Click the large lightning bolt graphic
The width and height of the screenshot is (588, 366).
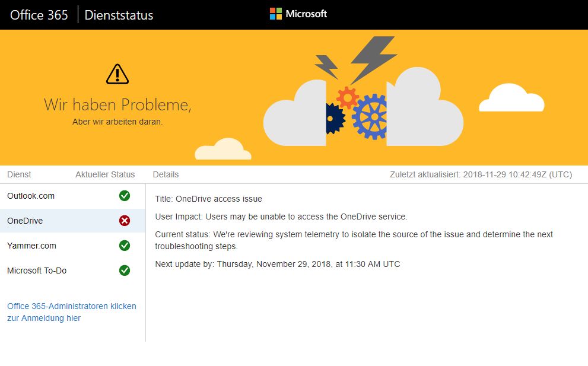(x=373, y=58)
